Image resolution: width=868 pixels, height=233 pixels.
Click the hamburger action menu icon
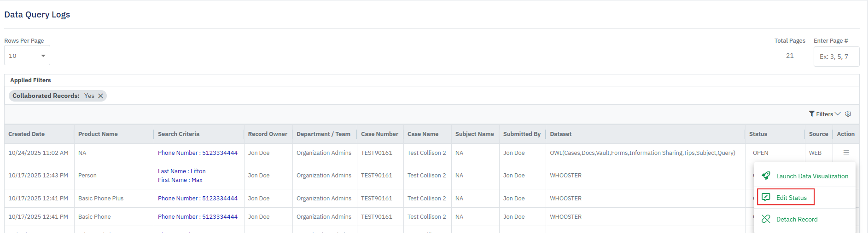click(x=846, y=153)
